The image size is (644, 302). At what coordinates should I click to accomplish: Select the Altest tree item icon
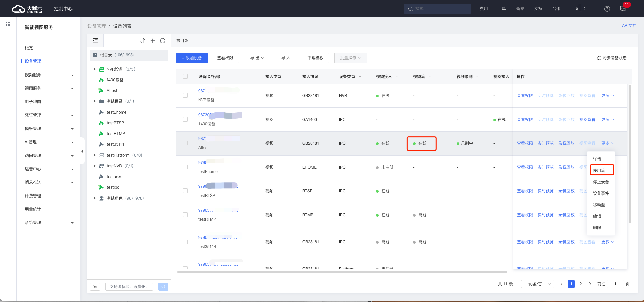(x=101, y=91)
